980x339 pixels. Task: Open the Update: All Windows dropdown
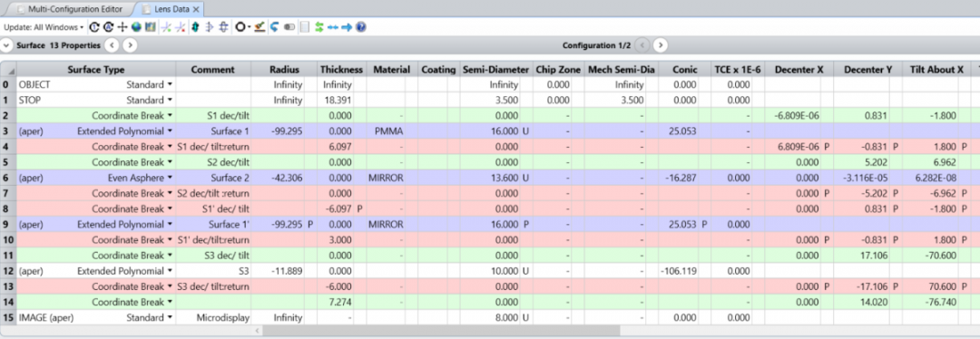tap(44, 27)
